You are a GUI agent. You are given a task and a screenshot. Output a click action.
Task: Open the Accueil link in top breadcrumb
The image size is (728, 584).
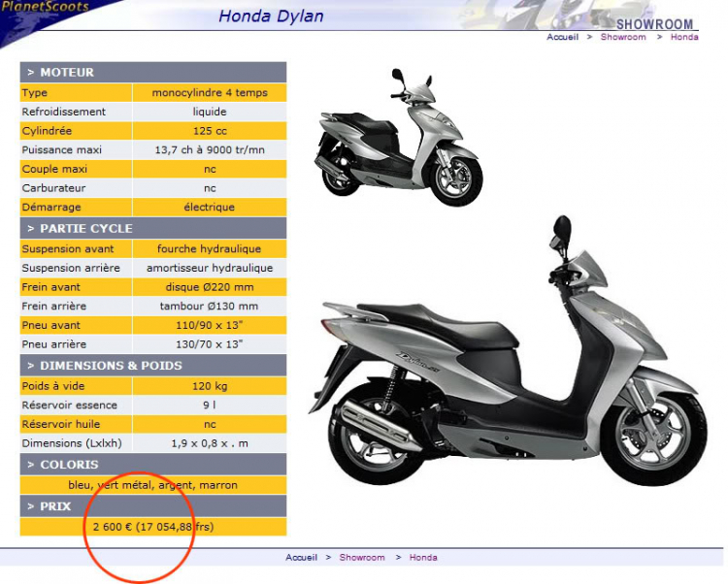coord(562,37)
